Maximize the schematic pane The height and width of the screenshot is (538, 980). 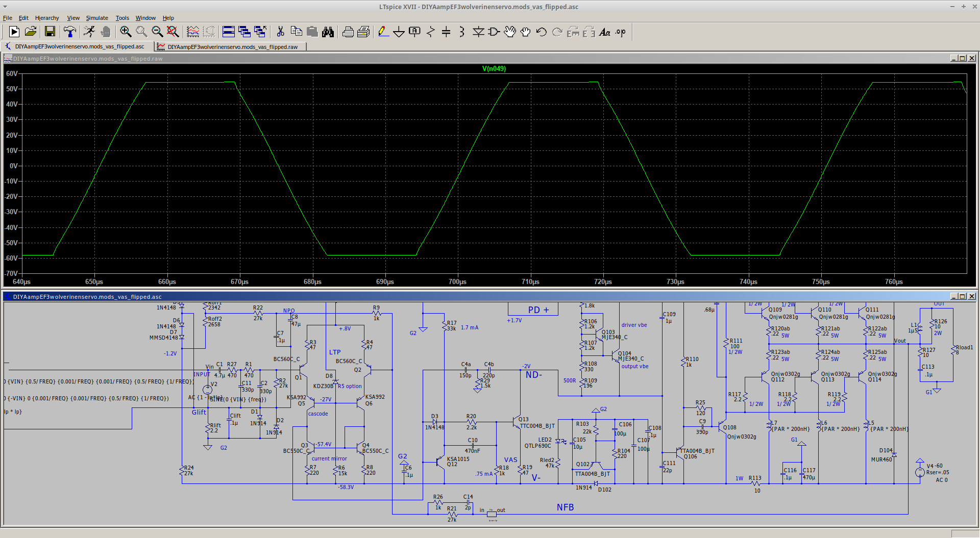(x=963, y=296)
